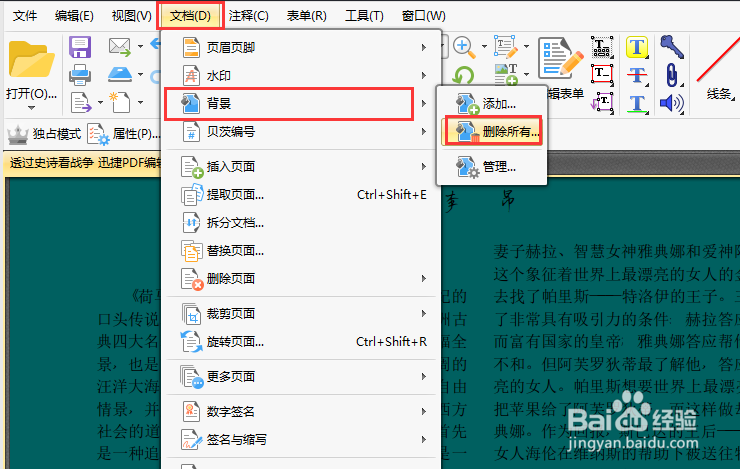Screen dimensions: 740x469
Task: Expand the new document dropdown arrow
Action: (x=140, y=102)
